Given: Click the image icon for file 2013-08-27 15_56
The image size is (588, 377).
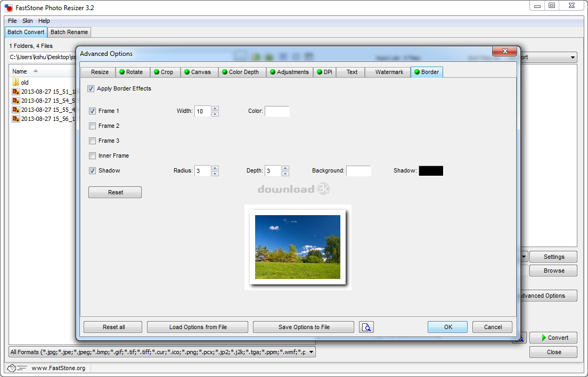Looking at the screenshot, I should (x=16, y=118).
